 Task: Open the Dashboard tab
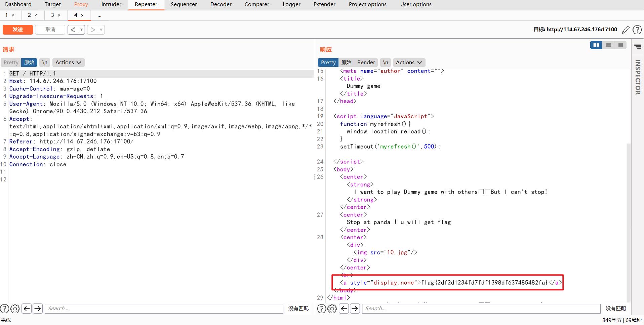tap(18, 4)
